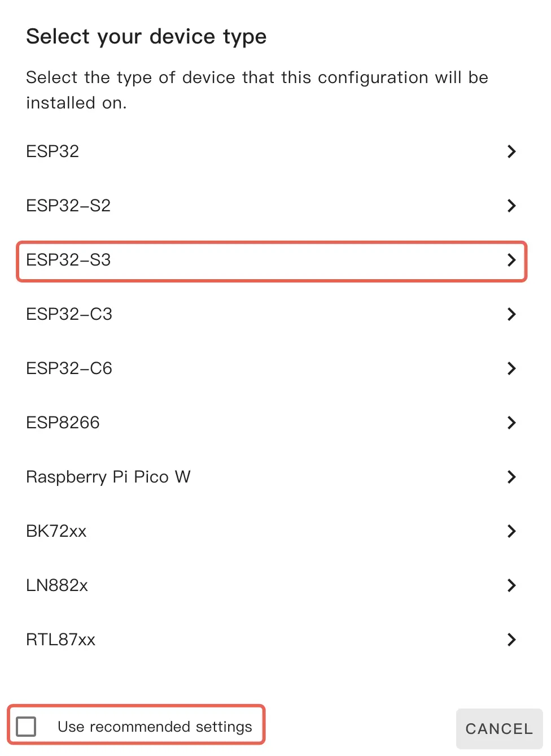Click the ESP32-S3 chevron arrow
Viewport: 551px width, 756px height.
coord(511,260)
